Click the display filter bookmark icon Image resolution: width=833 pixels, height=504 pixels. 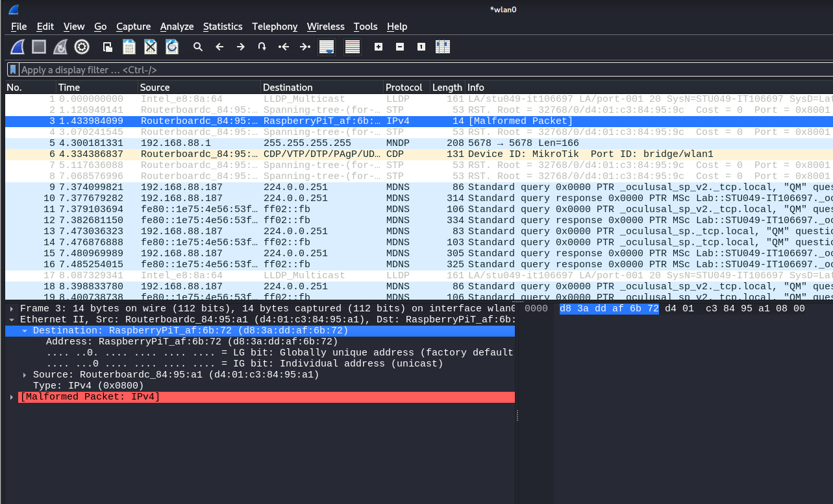[12, 69]
